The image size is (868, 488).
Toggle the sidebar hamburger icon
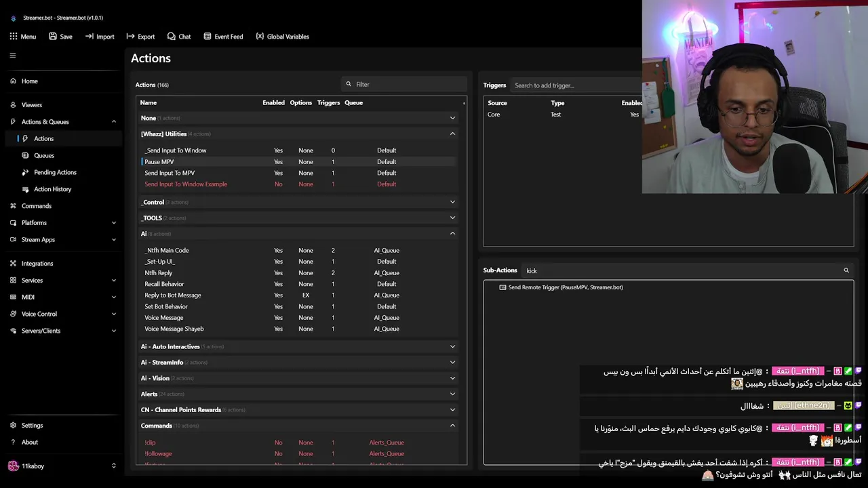[13, 56]
